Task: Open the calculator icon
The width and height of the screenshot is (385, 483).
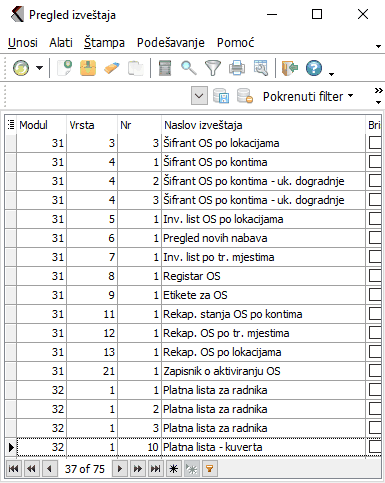Action: click(165, 68)
